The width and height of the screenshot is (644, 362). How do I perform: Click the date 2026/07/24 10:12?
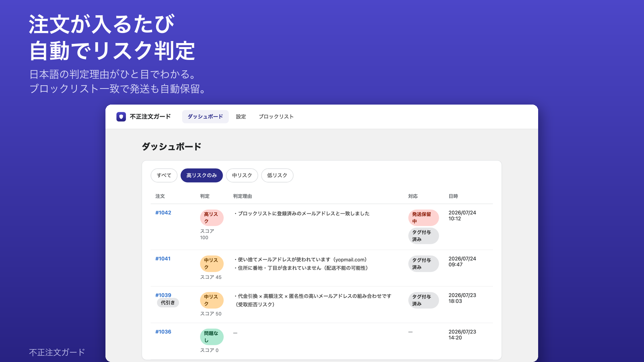tap(462, 216)
